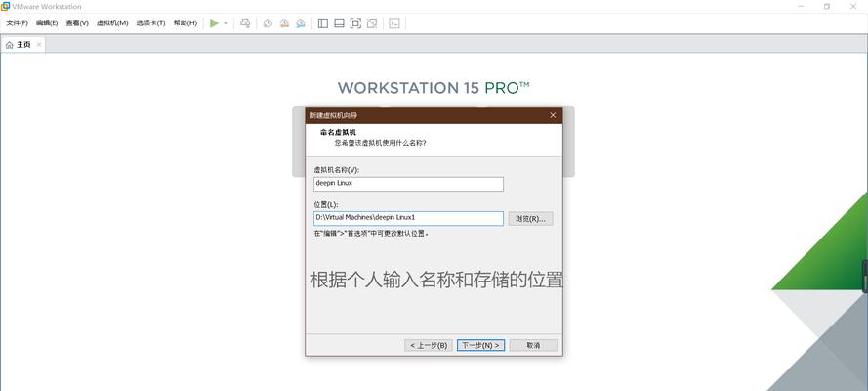Open the 文件(F) menu
The width and height of the screenshot is (868, 391).
(17, 23)
